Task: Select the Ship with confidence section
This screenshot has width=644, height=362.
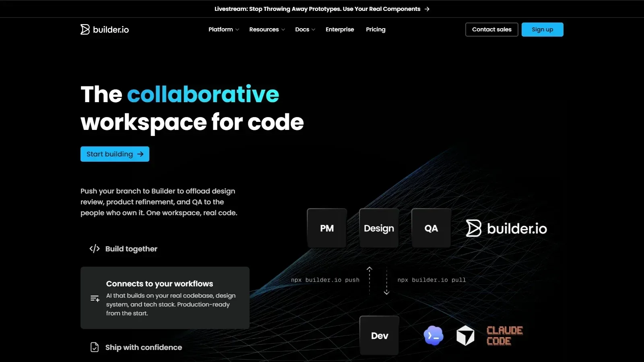Action: (165, 347)
